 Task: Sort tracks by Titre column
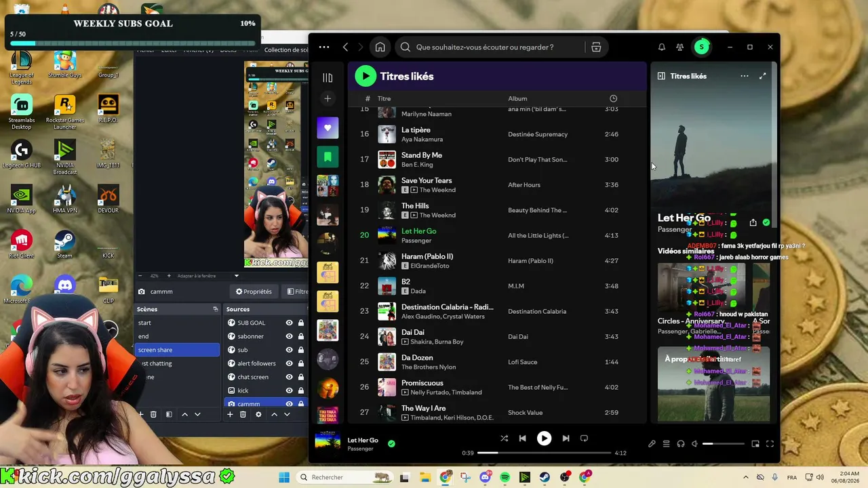click(x=384, y=99)
